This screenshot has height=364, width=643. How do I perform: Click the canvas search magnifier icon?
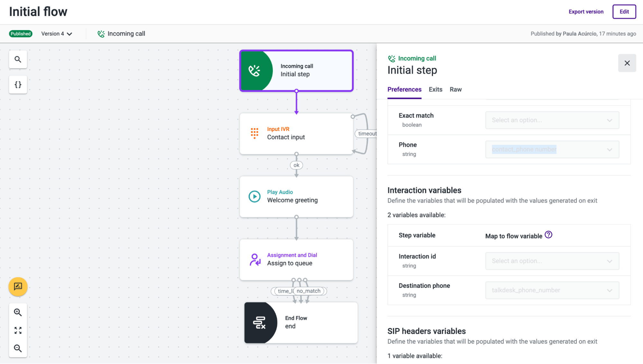[x=18, y=59]
